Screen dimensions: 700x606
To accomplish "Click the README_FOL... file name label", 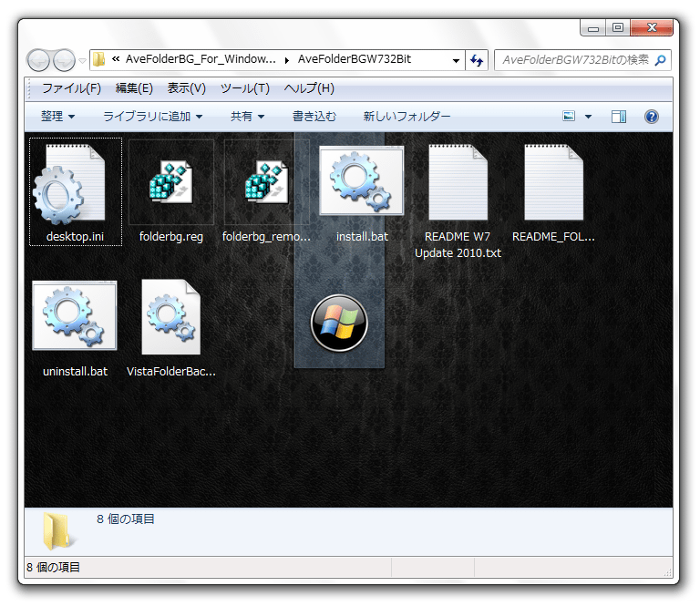I will click(553, 237).
